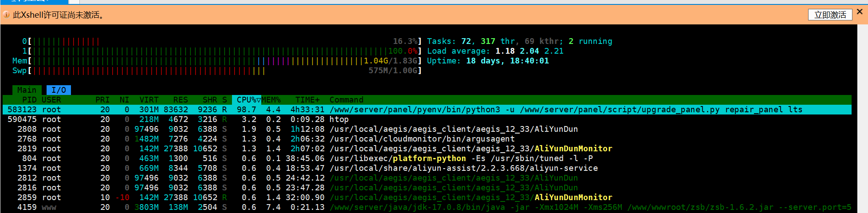868x213 pixels.
Task: Select process thread row with PID 2816
Action: 427,188
